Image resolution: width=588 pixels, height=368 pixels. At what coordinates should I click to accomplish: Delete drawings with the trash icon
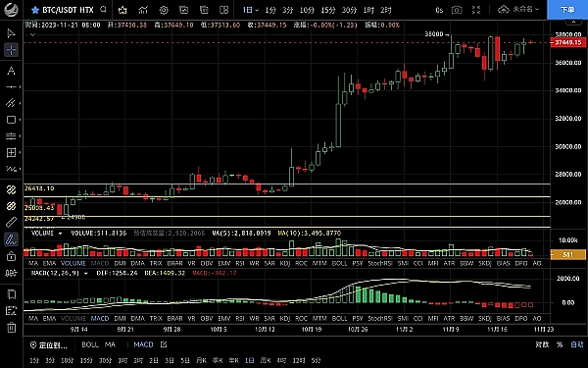11,328
